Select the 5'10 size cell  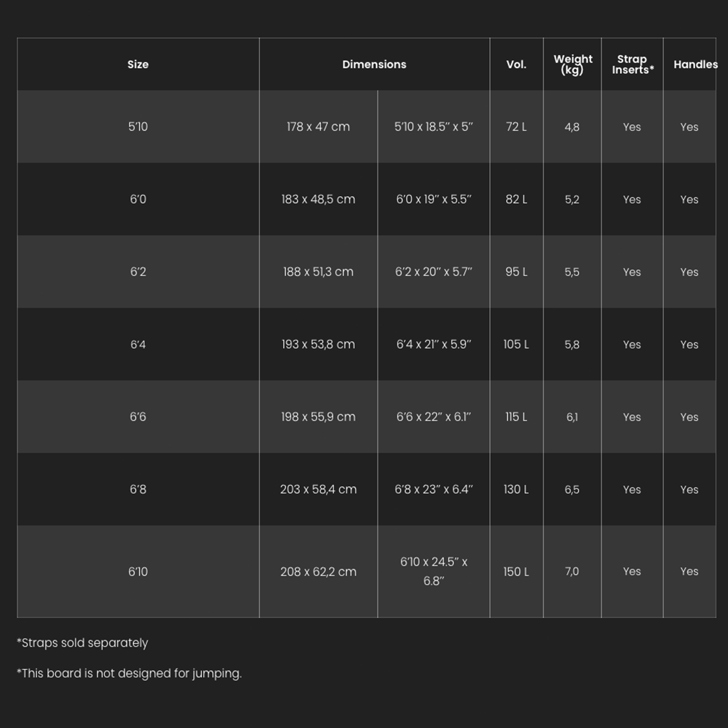click(138, 127)
